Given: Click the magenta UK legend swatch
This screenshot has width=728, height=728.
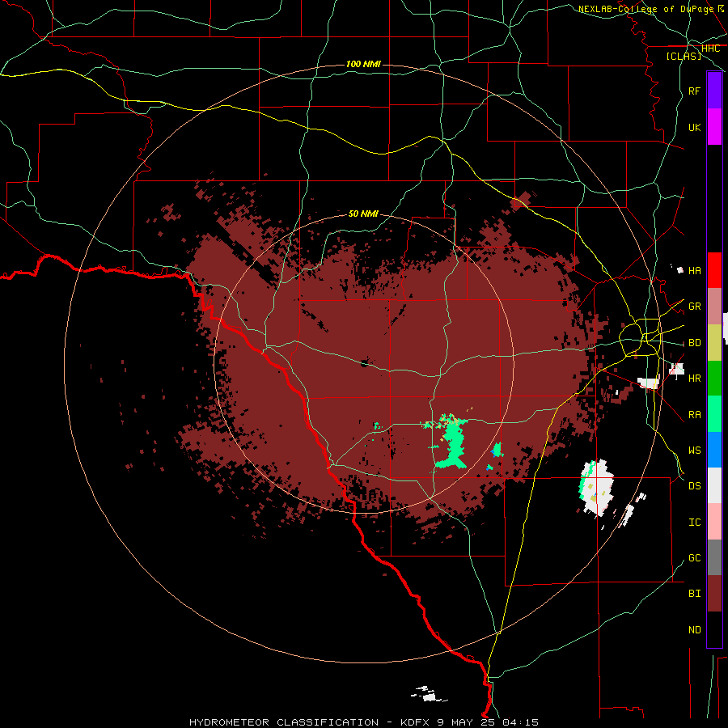Looking at the screenshot, I should point(714,127).
